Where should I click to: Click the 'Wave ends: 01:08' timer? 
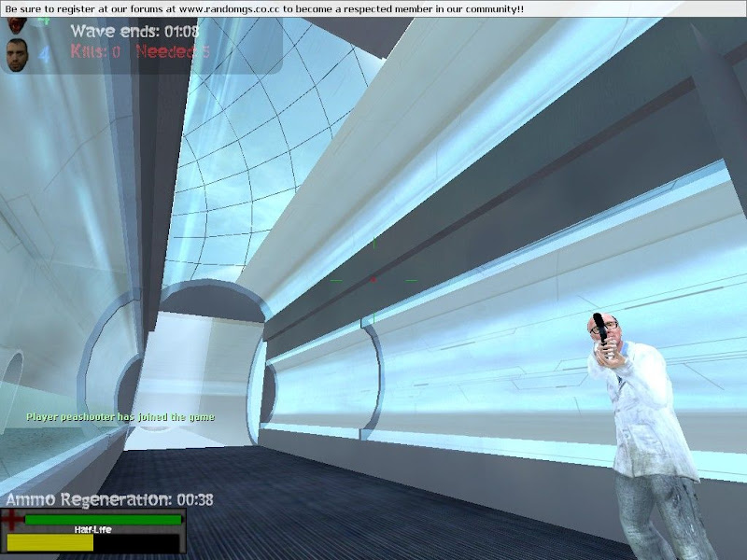[134, 32]
